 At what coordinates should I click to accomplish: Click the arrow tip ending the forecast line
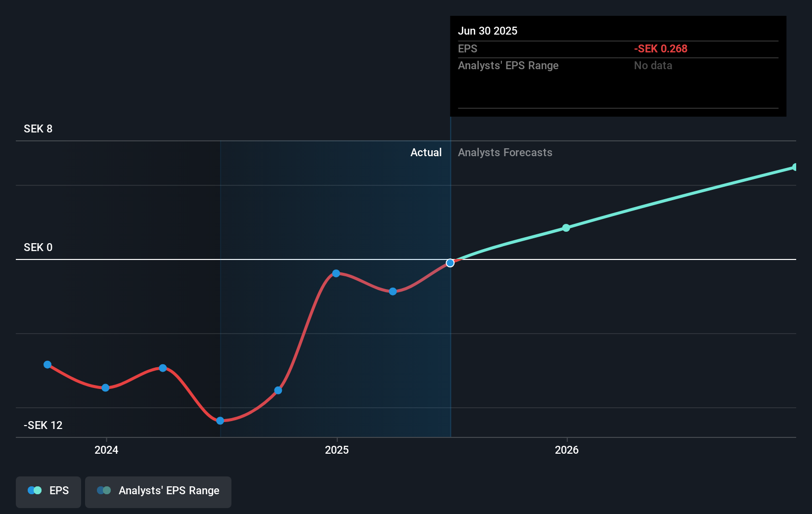pos(794,167)
